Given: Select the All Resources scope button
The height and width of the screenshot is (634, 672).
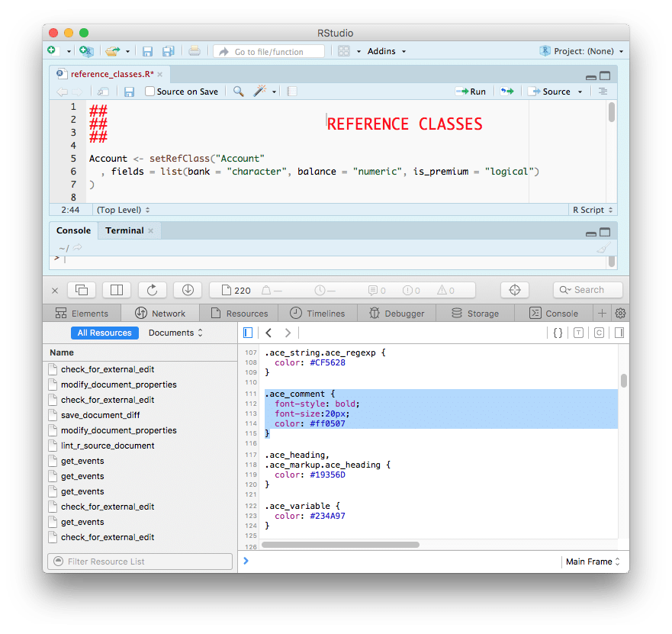Looking at the screenshot, I should (104, 333).
